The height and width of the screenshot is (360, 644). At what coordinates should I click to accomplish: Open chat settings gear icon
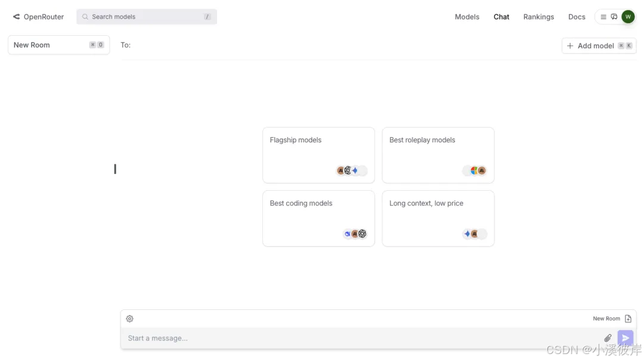(x=130, y=318)
